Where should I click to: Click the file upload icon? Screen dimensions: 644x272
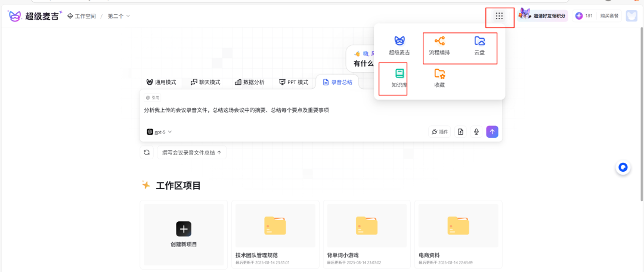tap(460, 132)
